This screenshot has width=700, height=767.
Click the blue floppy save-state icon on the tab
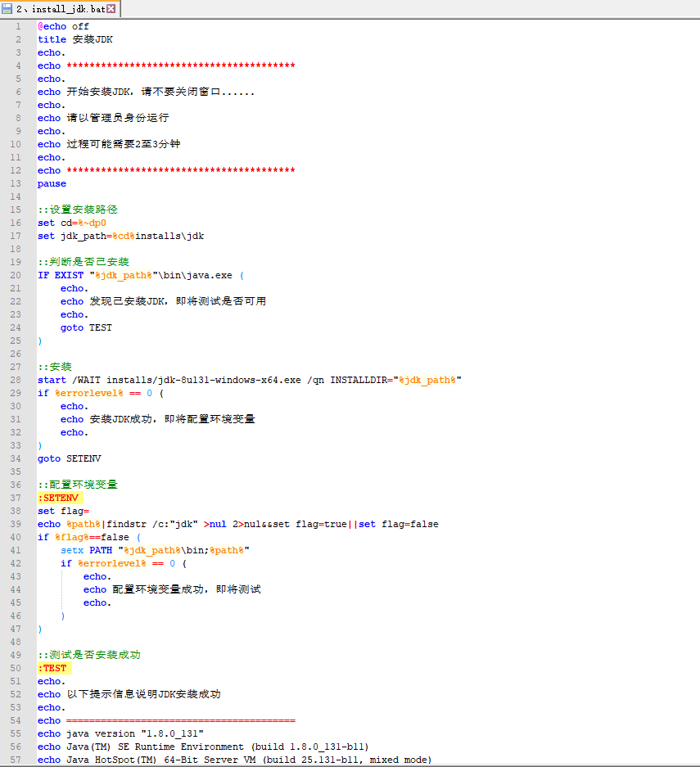click(9, 7)
